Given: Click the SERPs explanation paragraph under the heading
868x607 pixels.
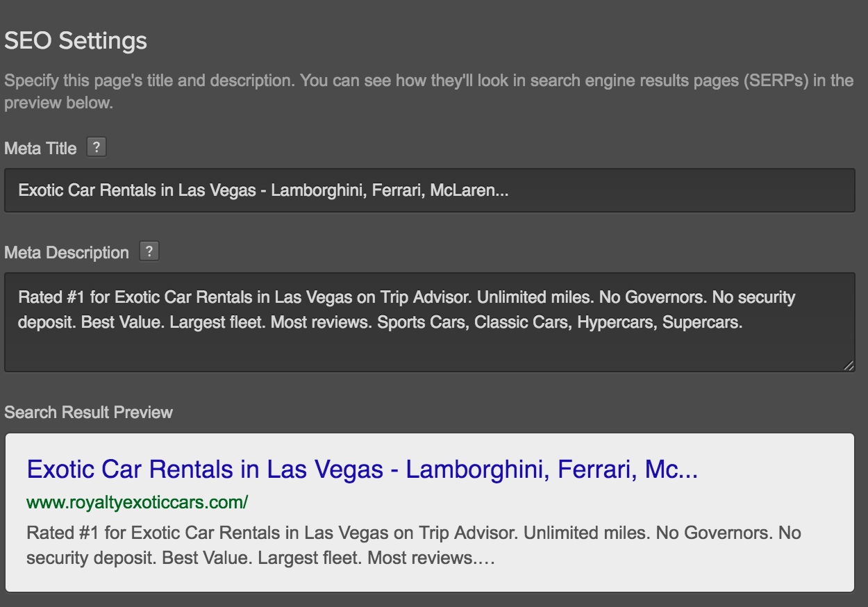Looking at the screenshot, I should pos(428,92).
